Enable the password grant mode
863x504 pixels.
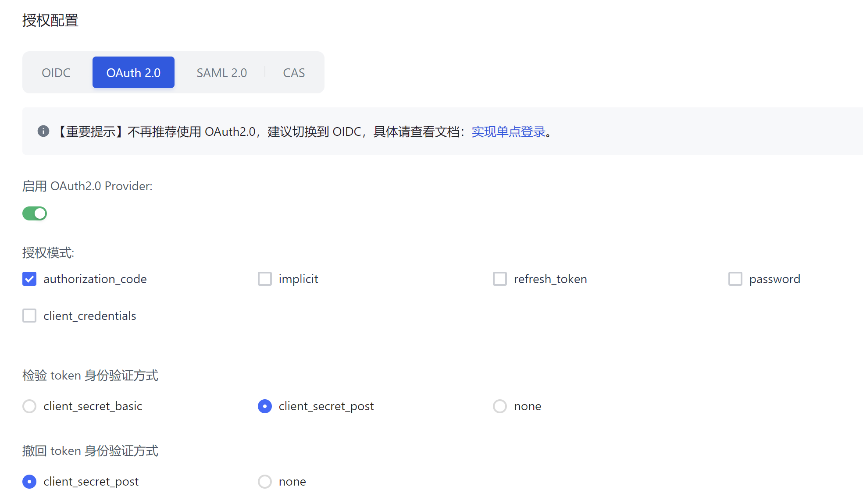tap(735, 279)
